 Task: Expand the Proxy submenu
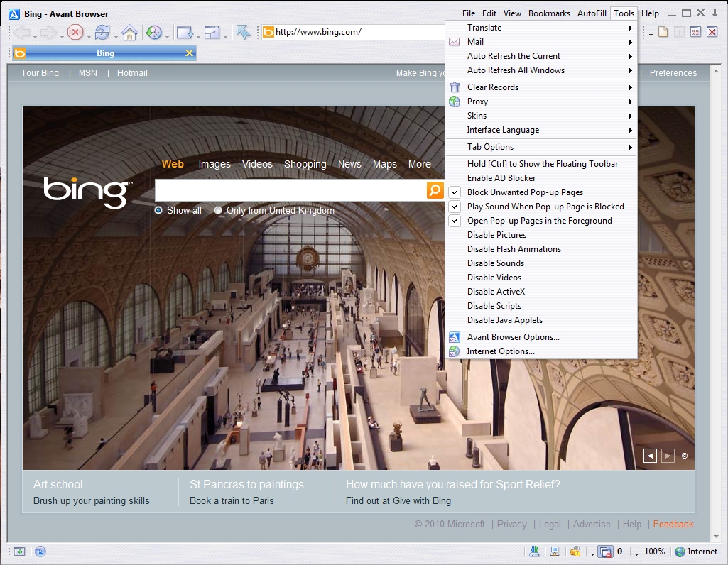tap(541, 102)
